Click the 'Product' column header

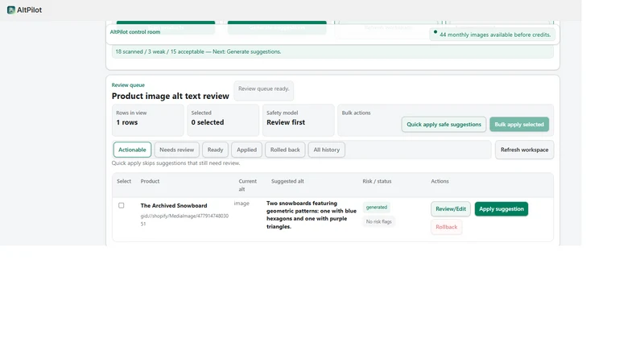pyautogui.click(x=150, y=181)
